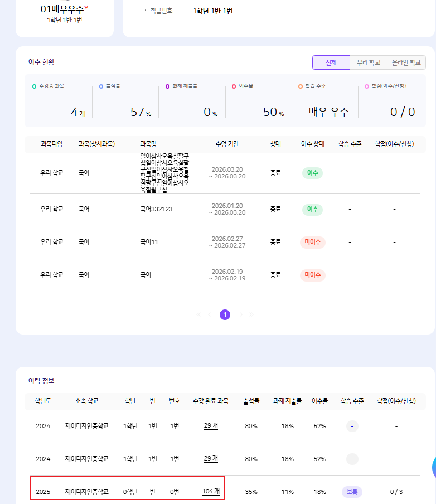The image size is (436, 504).
Task: Click the 보통 learning level badge
Action: point(352,492)
